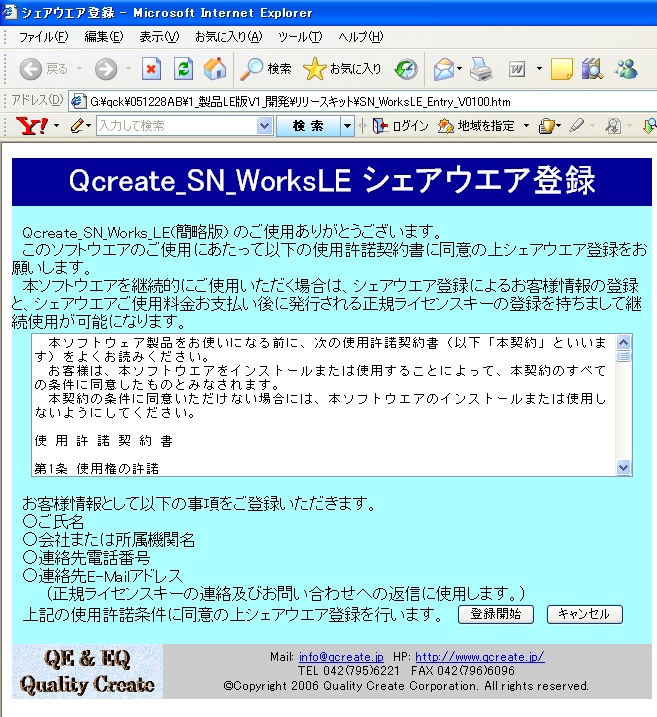Image resolution: width=657 pixels, height=717 pixels.
Task: Expand the 地域を指定 dropdown arrow
Action: tap(526, 125)
